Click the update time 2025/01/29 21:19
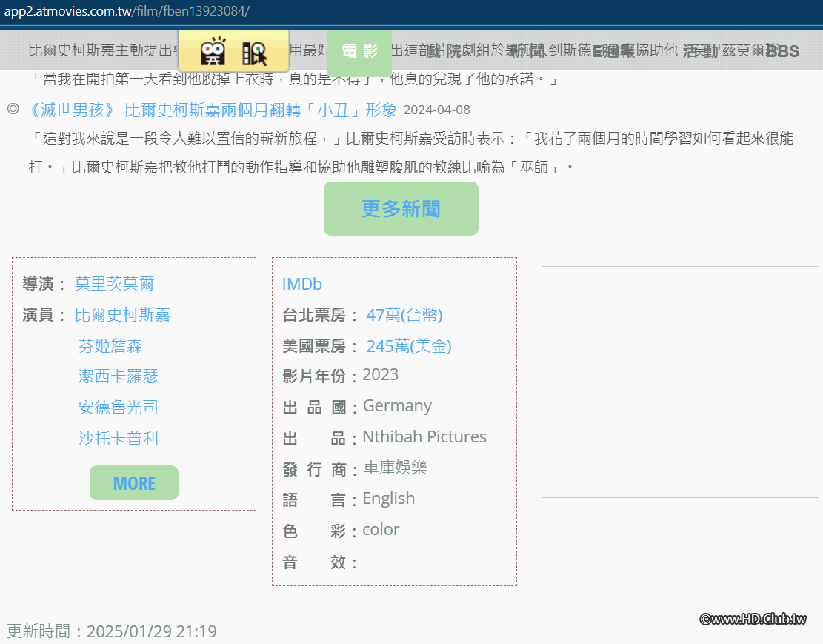This screenshot has width=823, height=644. [x=151, y=631]
